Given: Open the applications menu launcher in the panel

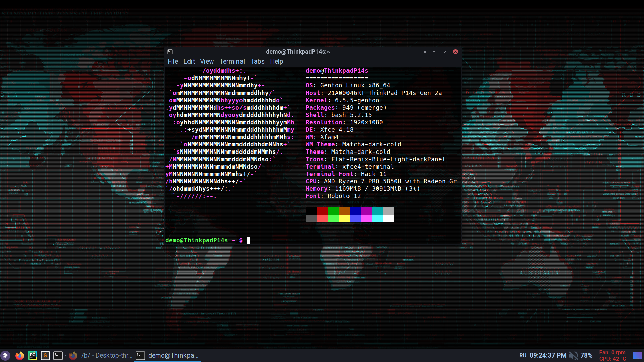Looking at the screenshot, I should 6,356.
